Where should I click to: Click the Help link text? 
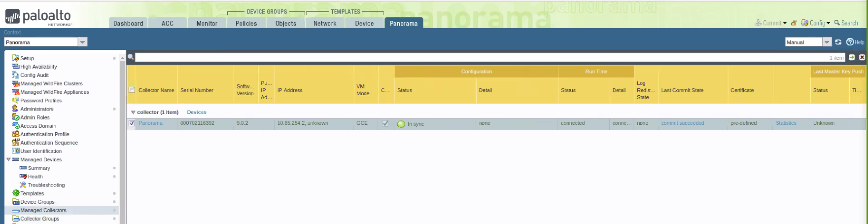click(859, 42)
